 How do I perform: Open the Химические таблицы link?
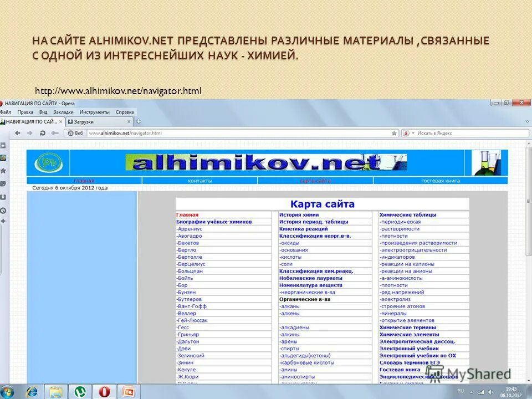(x=408, y=215)
